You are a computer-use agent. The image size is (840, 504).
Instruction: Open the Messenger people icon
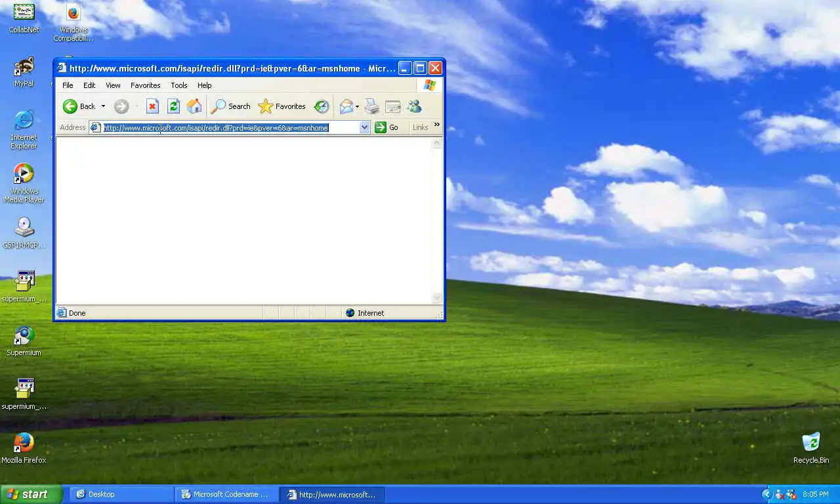414,106
